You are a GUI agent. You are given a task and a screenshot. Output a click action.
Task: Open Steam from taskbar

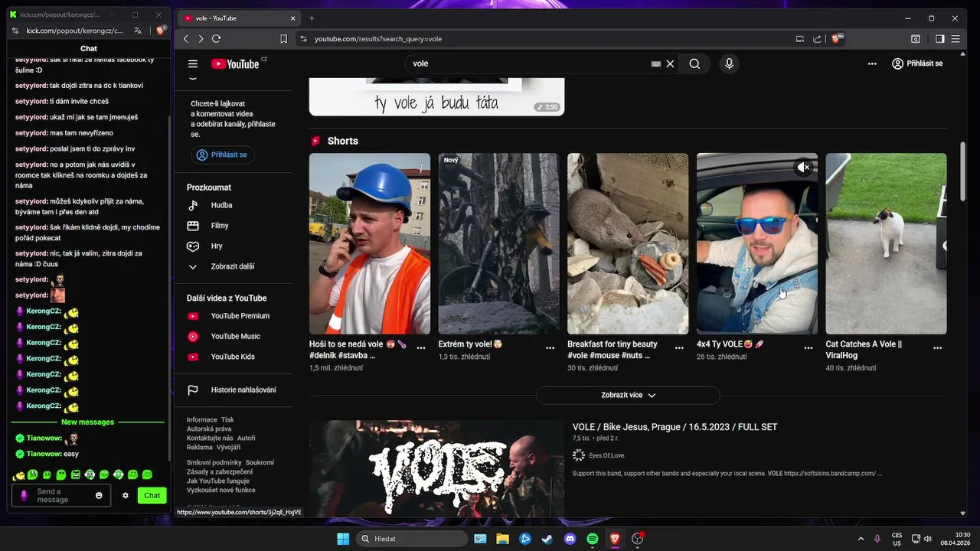click(547, 539)
